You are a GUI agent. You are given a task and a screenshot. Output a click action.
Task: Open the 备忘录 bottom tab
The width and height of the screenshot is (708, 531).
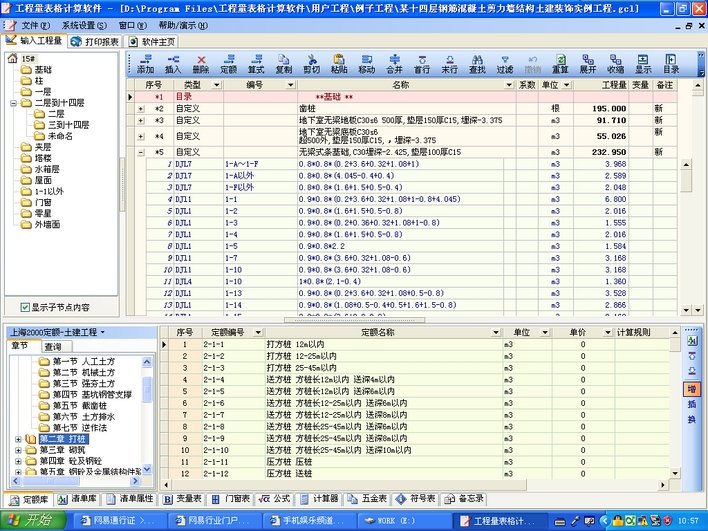pos(464,499)
